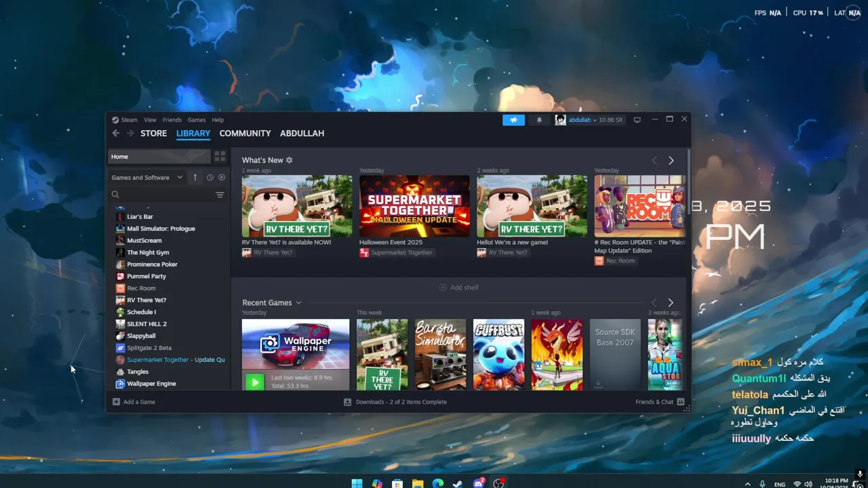Show next Recent Games arrow
The width and height of the screenshot is (868, 488).
point(671,303)
